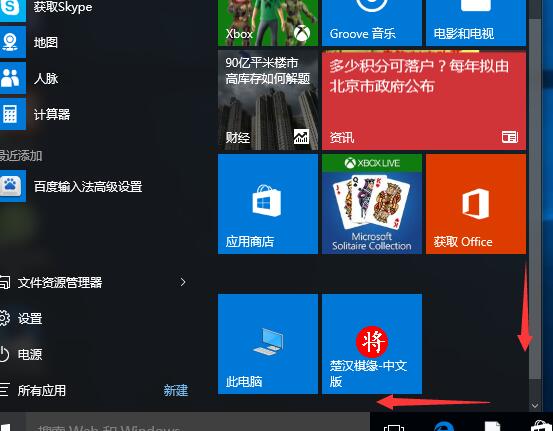Open the 财经 news tile about 90亿平米楼市

268,100
